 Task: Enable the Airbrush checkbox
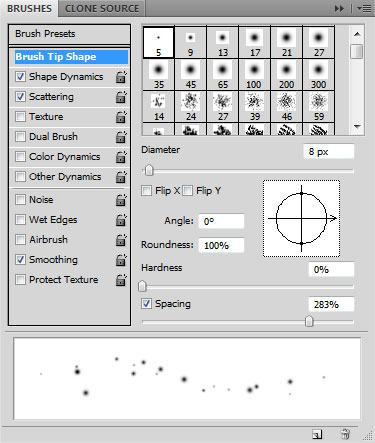(x=20, y=240)
